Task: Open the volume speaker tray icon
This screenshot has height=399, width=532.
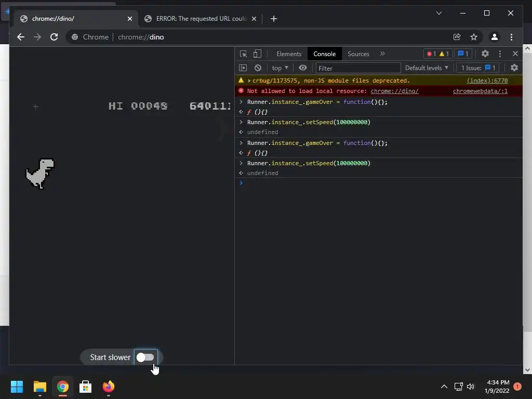Action: coord(471,387)
